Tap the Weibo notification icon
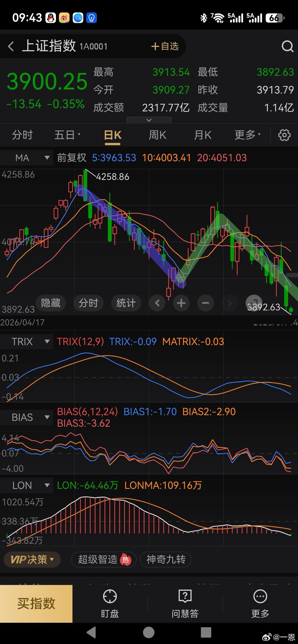The width and height of the screenshot is (298, 644). click(64, 18)
